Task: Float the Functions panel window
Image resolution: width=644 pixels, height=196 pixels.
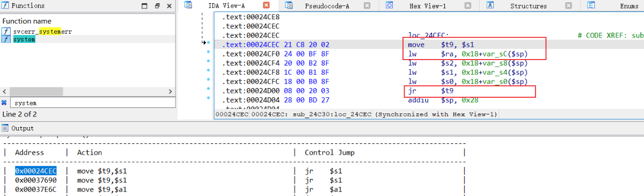Action: pos(157,6)
